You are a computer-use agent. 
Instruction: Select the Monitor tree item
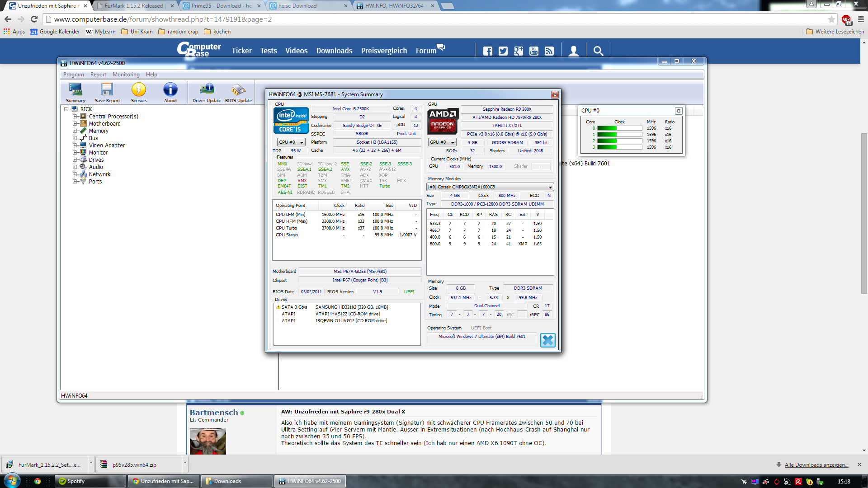[98, 153]
